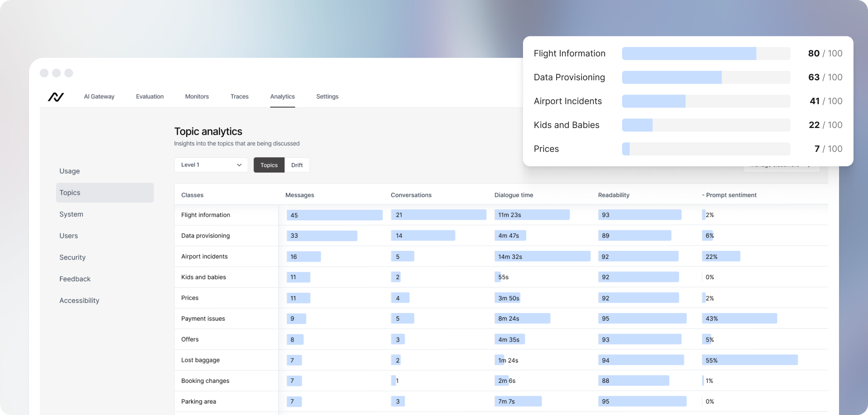This screenshot has width=868, height=415.
Task: Open the AI Gateway tab
Action: click(99, 96)
